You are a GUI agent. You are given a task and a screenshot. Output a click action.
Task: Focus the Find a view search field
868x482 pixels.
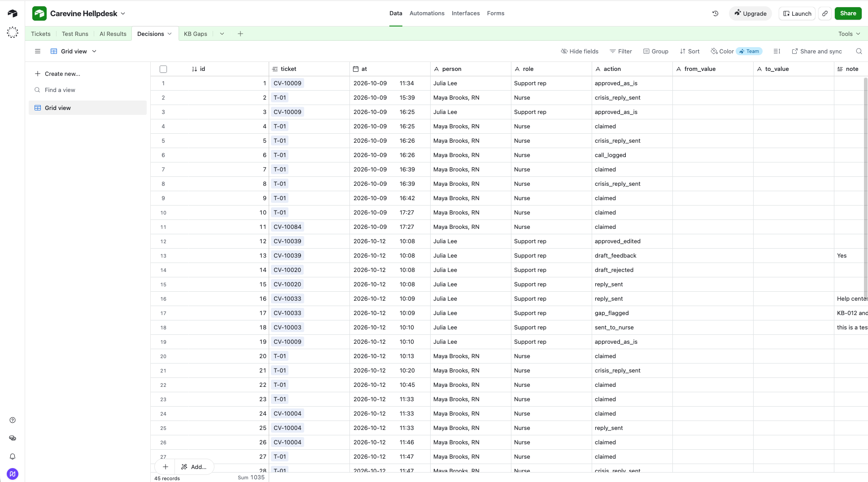coord(87,90)
